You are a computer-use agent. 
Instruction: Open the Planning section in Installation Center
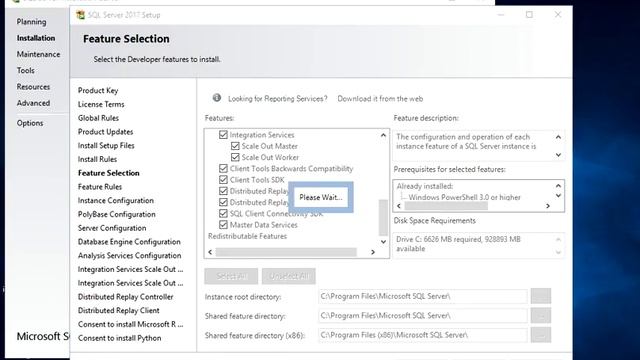[31, 22]
